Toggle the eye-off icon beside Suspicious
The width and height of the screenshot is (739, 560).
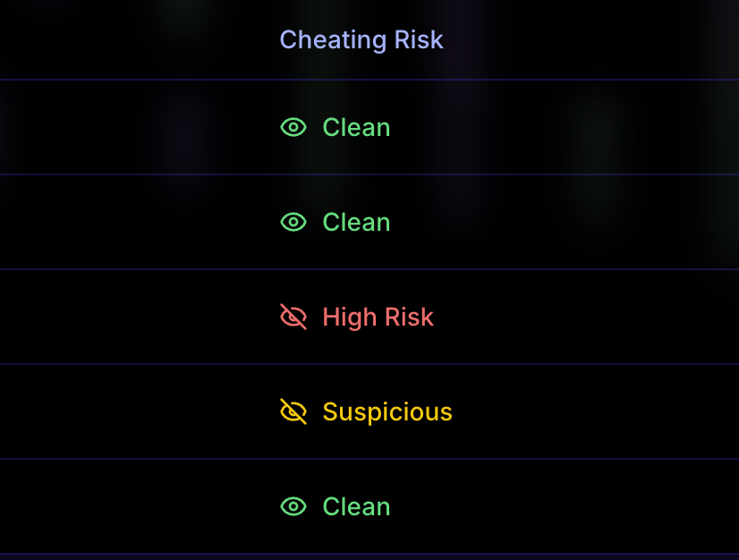coord(293,412)
